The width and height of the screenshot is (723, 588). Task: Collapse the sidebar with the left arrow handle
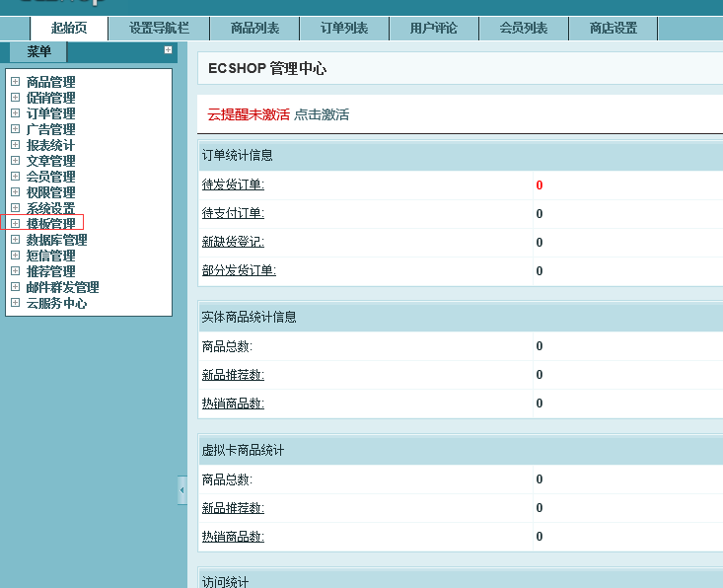click(x=181, y=489)
